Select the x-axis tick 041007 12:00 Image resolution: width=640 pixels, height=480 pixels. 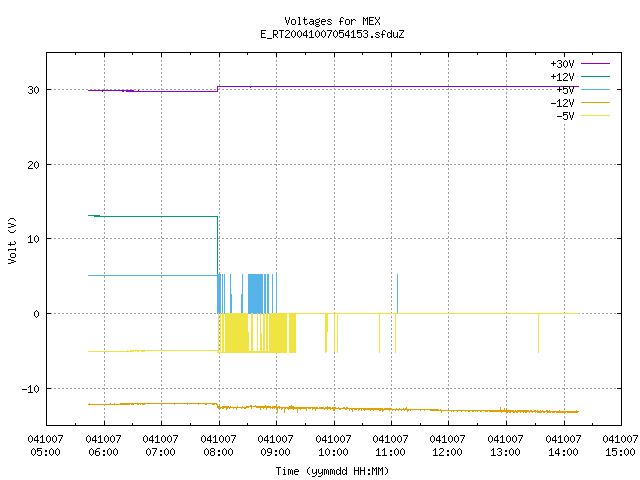coord(448,446)
